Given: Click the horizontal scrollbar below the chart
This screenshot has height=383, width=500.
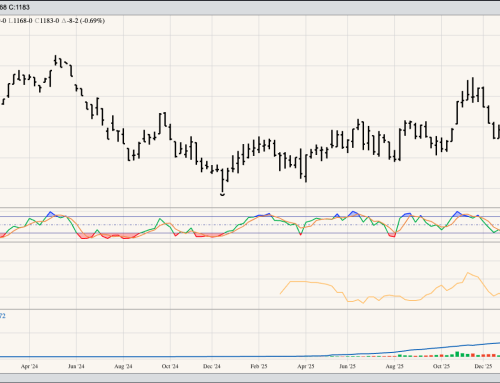Looking at the screenshot, I should [250, 377].
